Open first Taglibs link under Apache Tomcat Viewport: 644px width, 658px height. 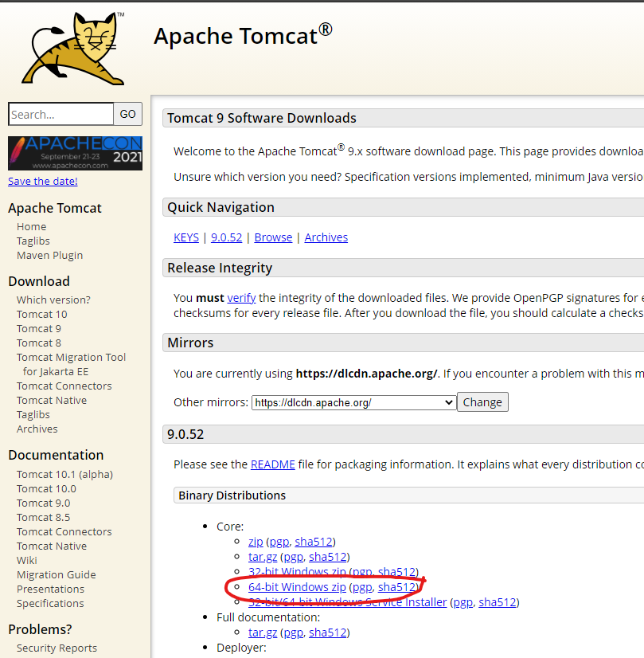coord(33,241)
